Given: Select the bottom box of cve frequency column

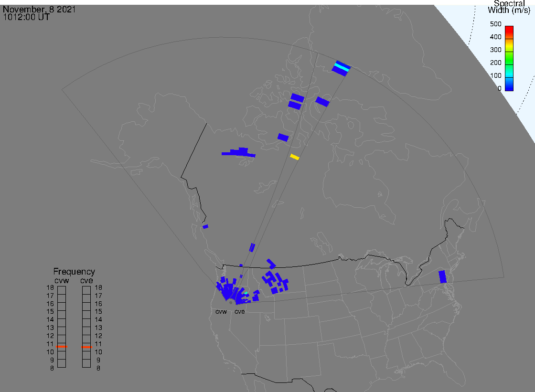Looking at the screenshot, I should (x=86, y=363).
